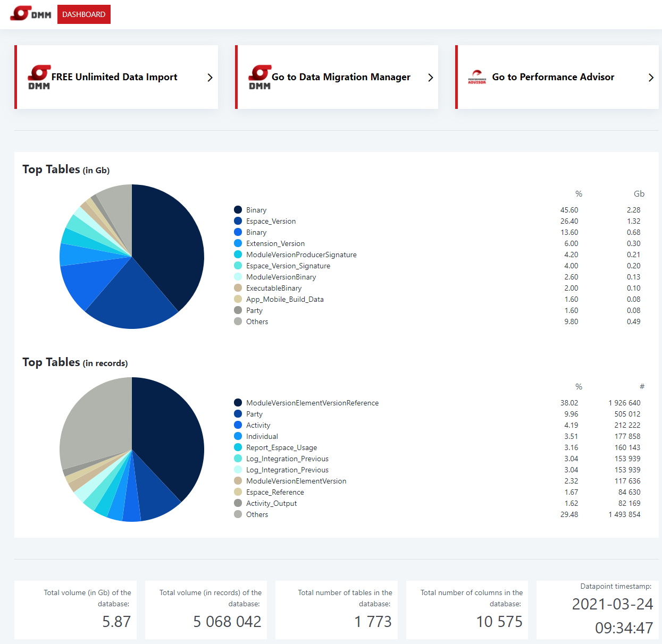The height and width of the screenshot is (644, 662).
Task: Click the DMM icon on Data Migration Manager card
Action: pyautogui.click(x=259, y=77)
